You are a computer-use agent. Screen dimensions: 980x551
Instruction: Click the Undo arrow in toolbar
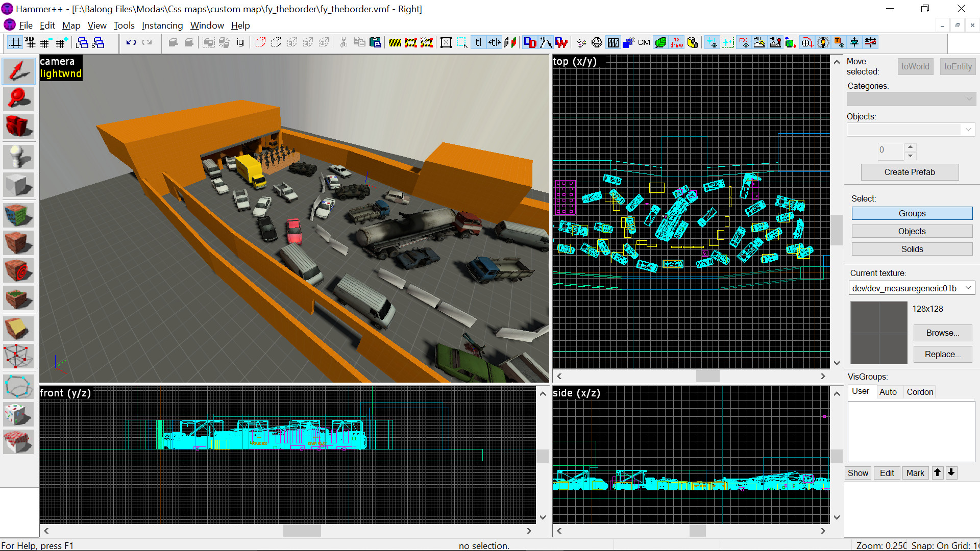pos(131,42)
